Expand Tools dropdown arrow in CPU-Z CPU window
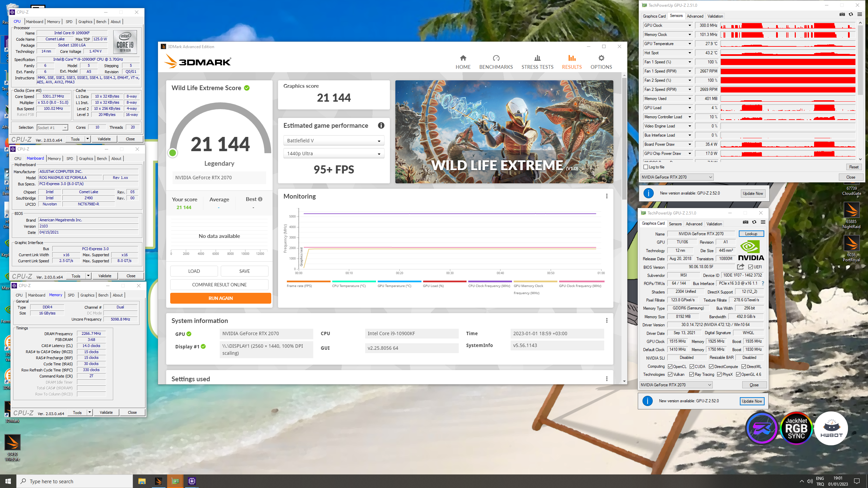The image size is (868, 488). (x=87, y=139)
